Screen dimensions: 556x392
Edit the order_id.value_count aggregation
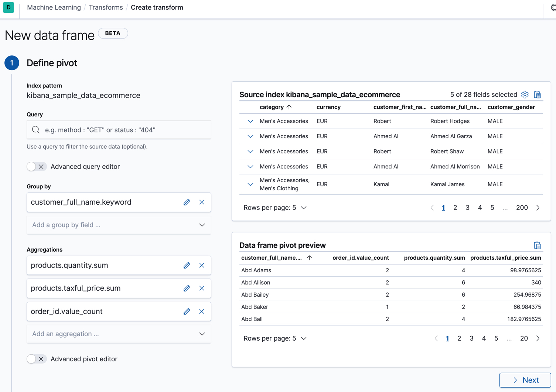[x=187, y=311]
